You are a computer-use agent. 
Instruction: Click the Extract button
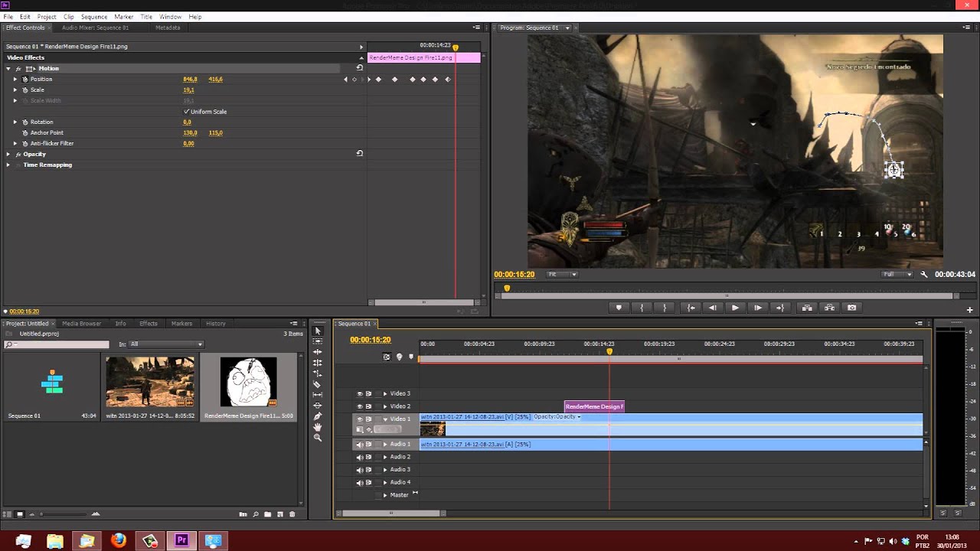click(829, 308)
